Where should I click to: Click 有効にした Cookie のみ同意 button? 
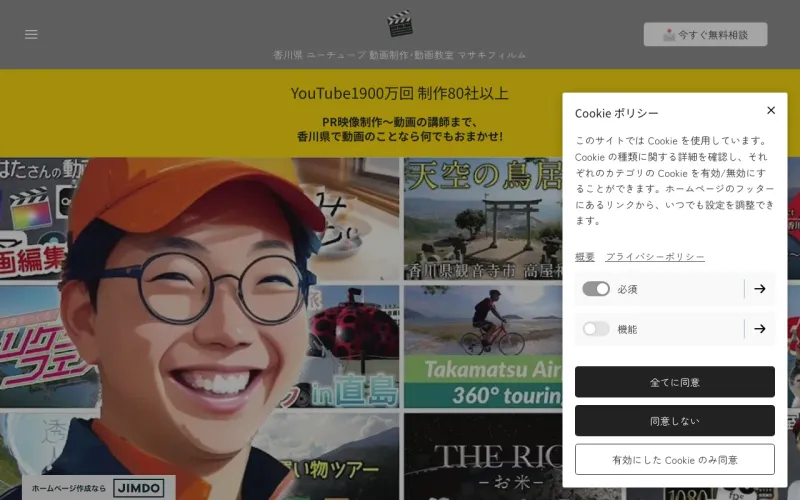click(674, 459)
